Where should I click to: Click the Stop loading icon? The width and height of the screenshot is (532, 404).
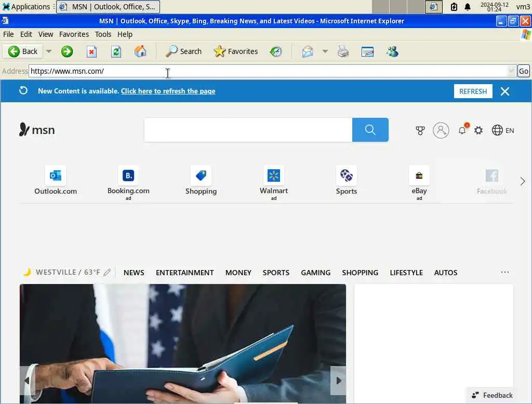91,51
